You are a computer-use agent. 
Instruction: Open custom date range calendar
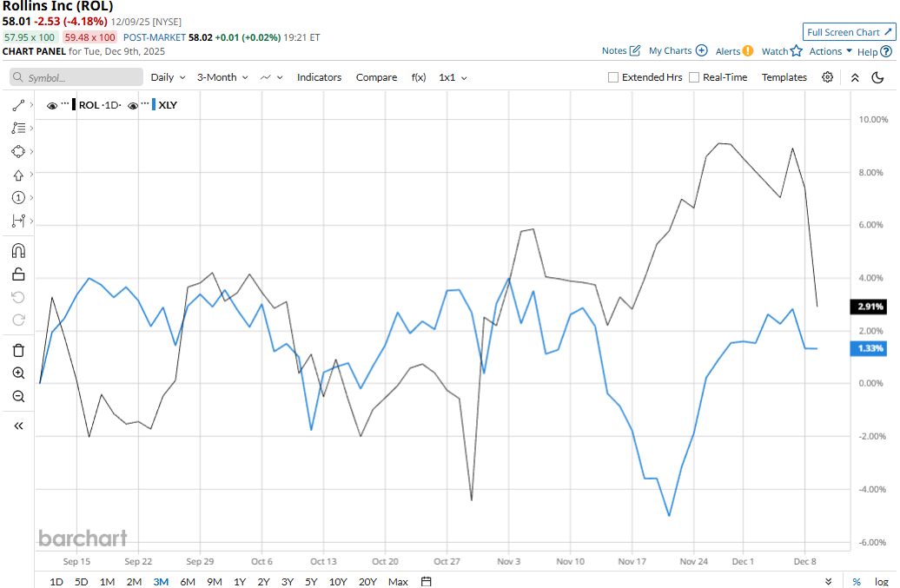click(x=426, y=582)
